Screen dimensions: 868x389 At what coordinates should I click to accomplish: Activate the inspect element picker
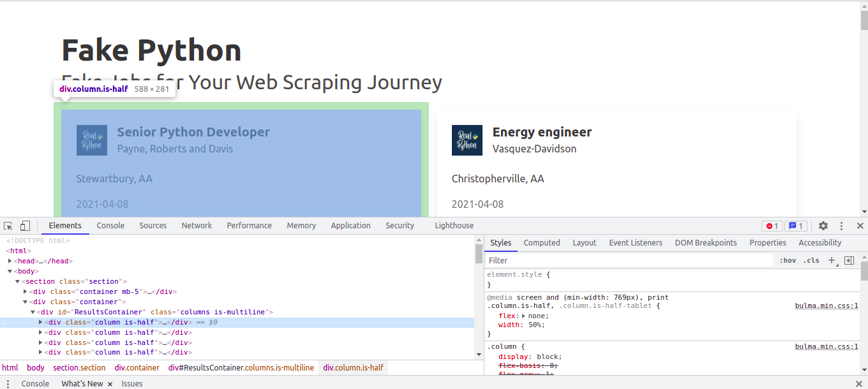(x=8, y=226)
